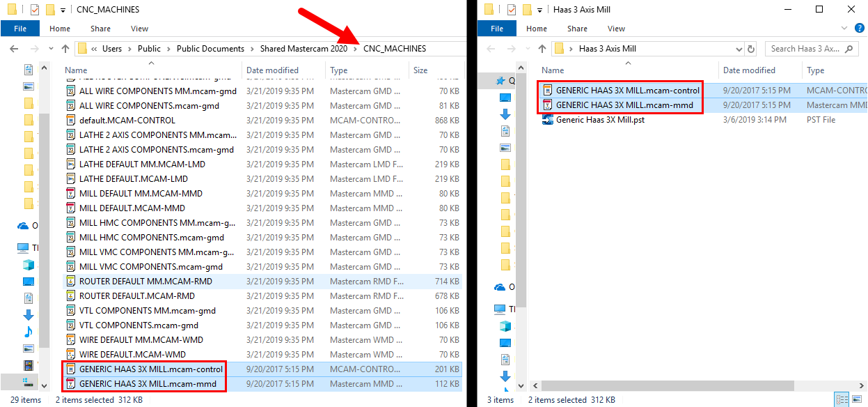Switch to Home tab in CNC_MACHINES window
This screenshot has height=407, width=868.
(60, 29)
